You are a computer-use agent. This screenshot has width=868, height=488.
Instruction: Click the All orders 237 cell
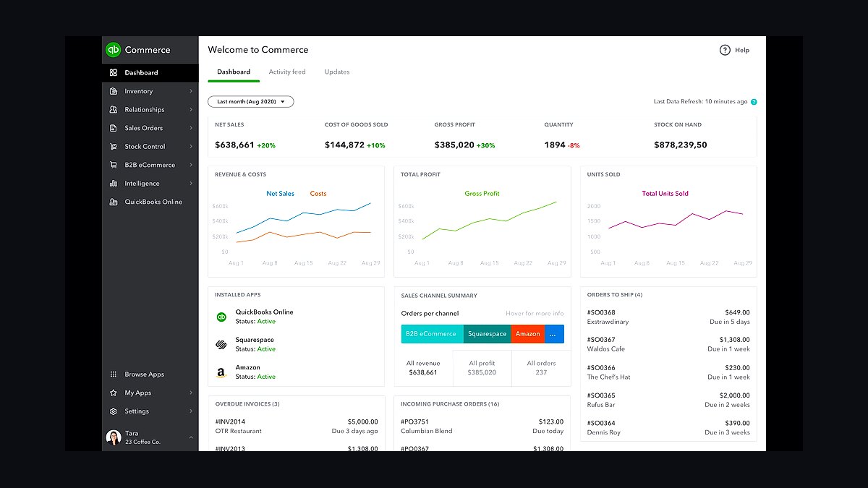(541, 368)
